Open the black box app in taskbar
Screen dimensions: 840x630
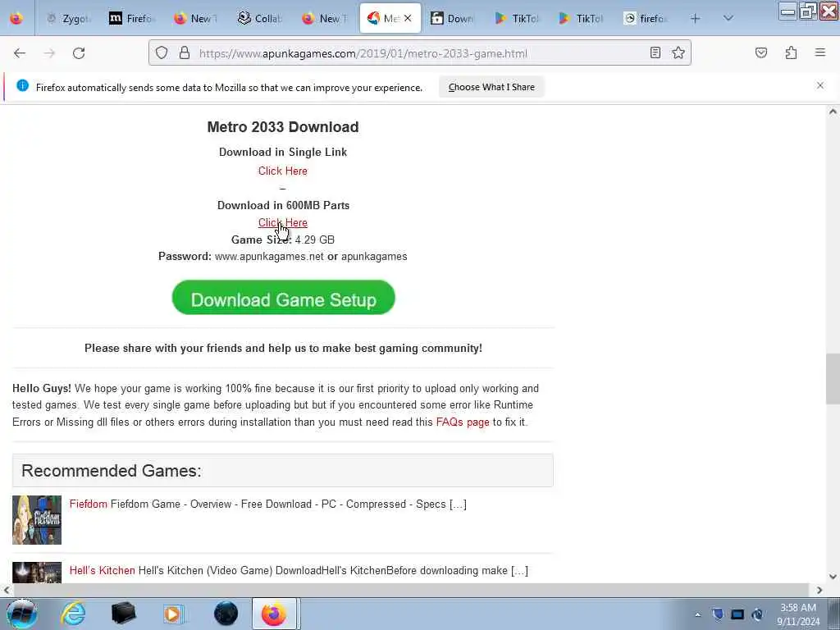(x=123, y=614)
